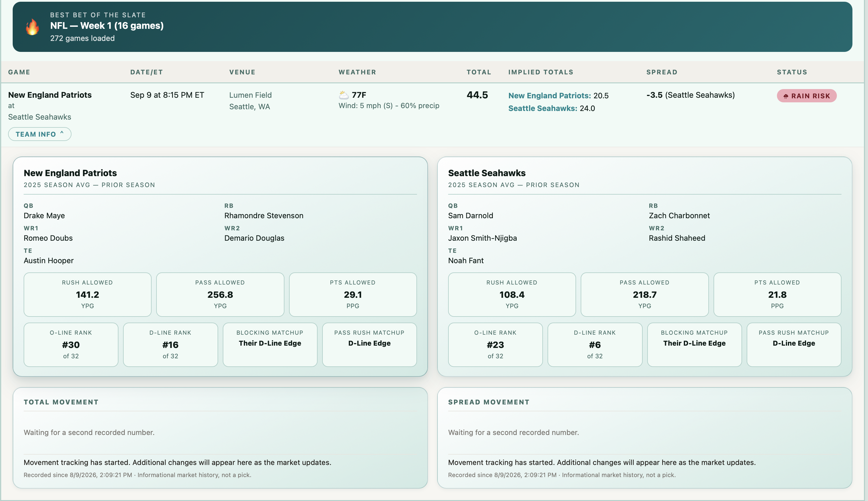Click the Seahawks Pts Allowed 21.8 PPG tile

pyautogui.click(x=777, y=295)
